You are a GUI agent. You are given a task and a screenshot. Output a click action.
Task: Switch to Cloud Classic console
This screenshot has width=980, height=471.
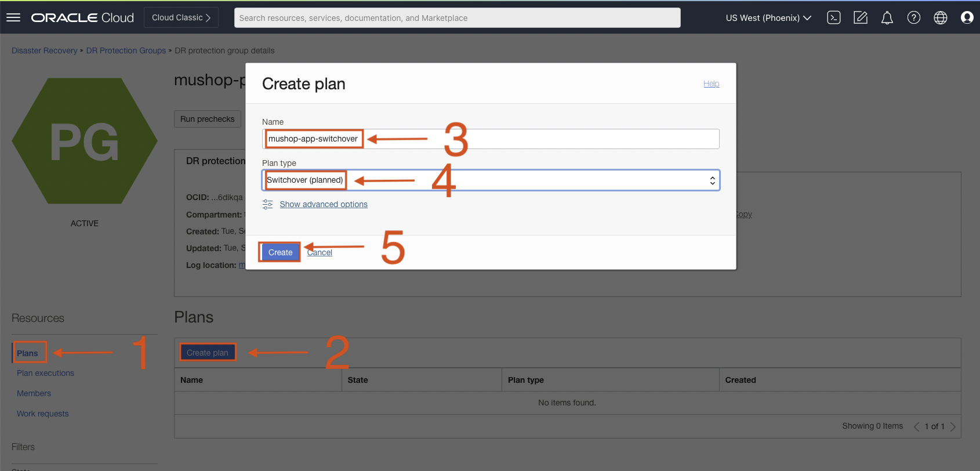181,17
